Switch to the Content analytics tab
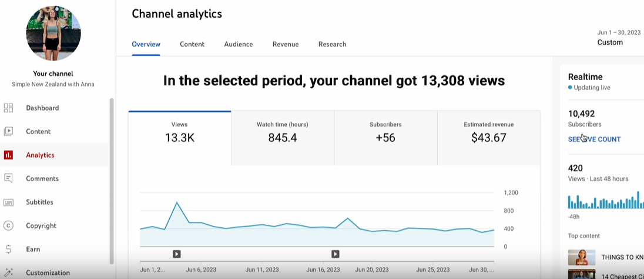Viewport: 644px width, 279px height. 192,44
